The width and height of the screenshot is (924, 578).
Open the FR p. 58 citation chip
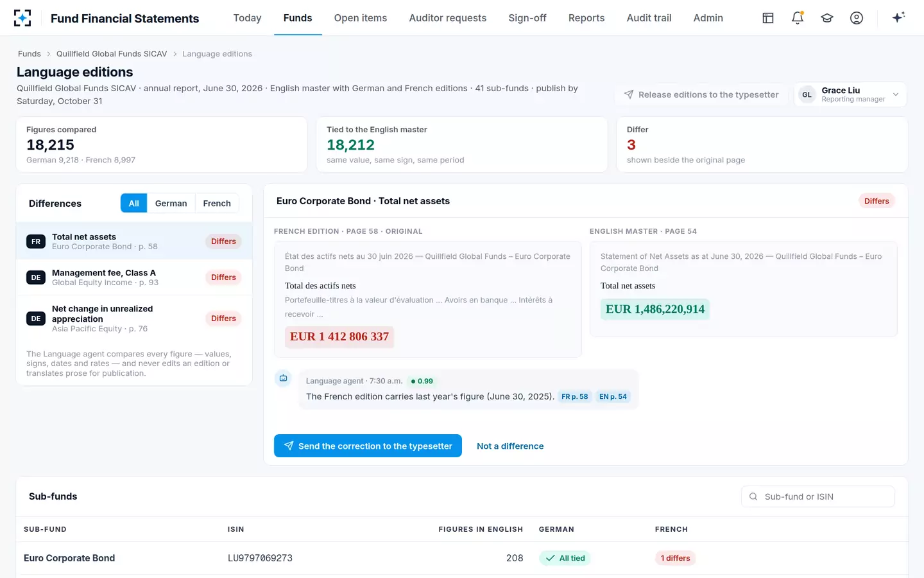(x=575, y=397)
